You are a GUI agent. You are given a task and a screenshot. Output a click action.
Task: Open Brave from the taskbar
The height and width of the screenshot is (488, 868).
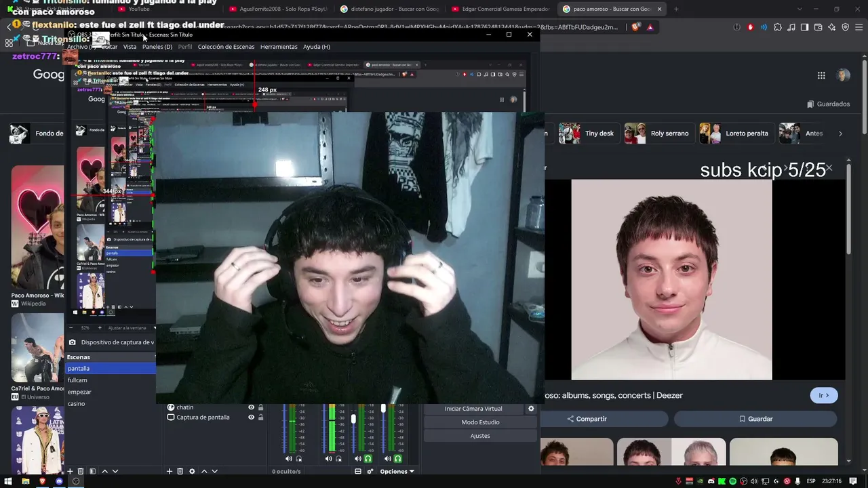[x=42, y=481]
